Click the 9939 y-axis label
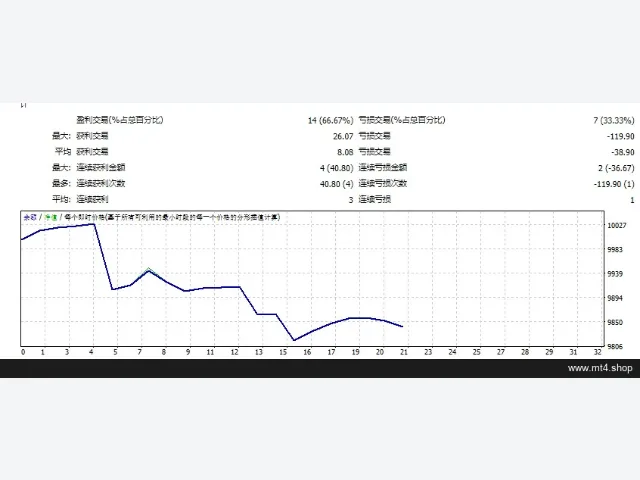640x480 pixels. pyautogui.click(x=615, y=274)
